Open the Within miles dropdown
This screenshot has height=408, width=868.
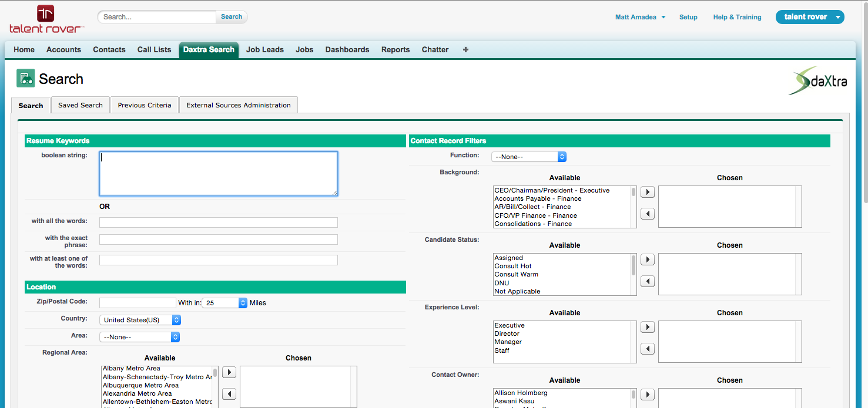[225, 303]
